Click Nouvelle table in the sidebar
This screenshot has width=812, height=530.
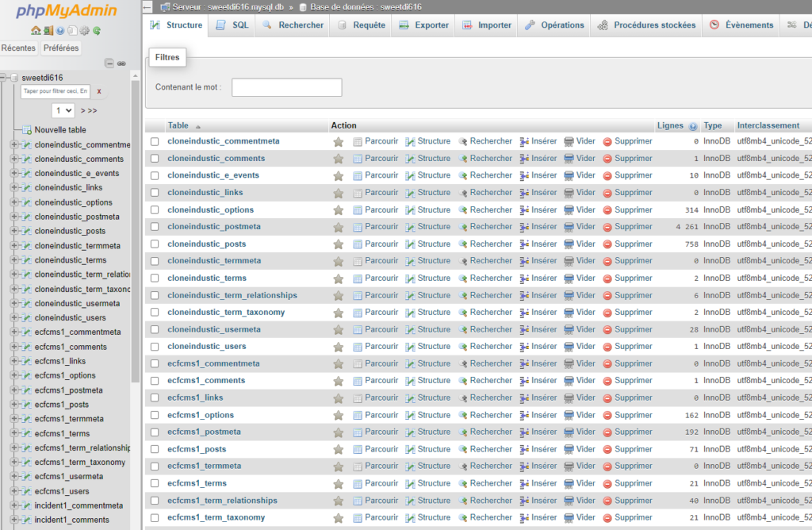[60, 130]
